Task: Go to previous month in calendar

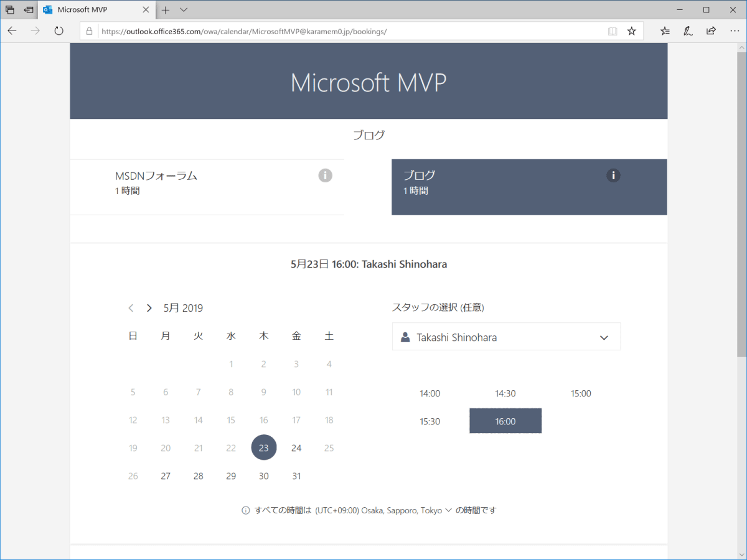Action: [131, 307]
